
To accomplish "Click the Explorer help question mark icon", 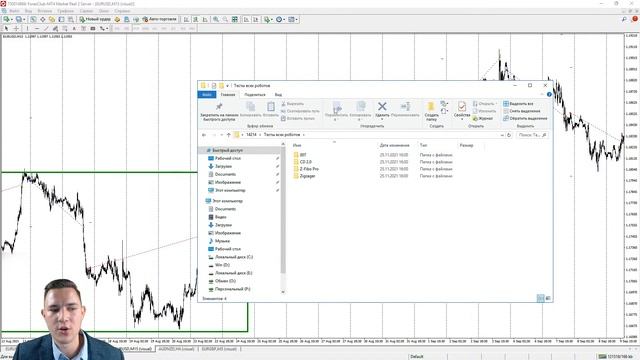I will pos(549,94).
